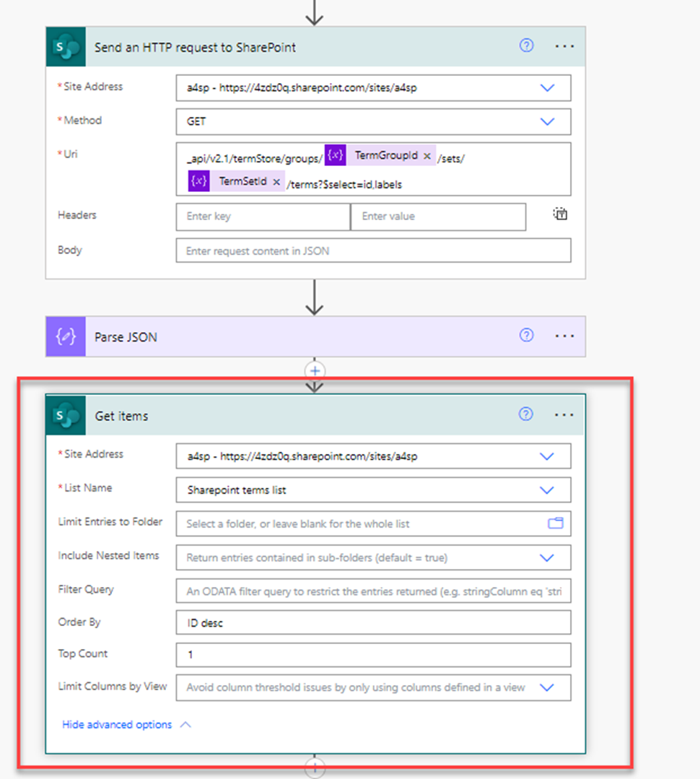
Task: Open the Limit Columns by View dropdown
Action: [x=547, y=687]
